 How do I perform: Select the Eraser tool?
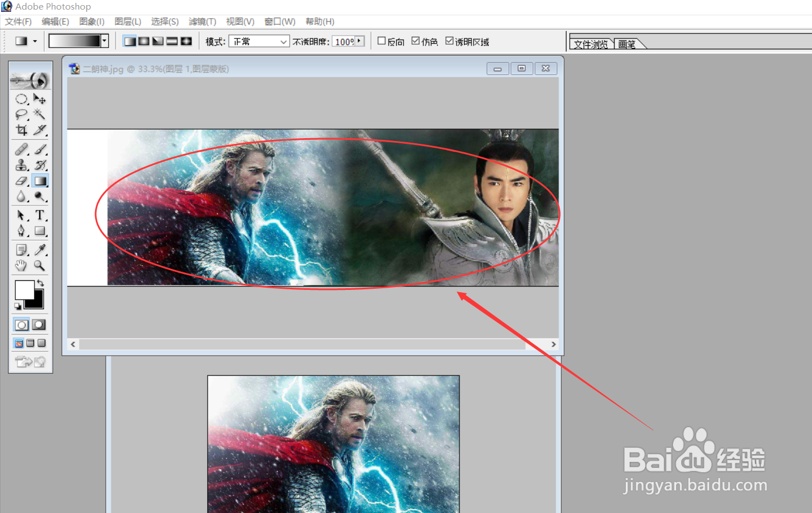tap(22, 181)
